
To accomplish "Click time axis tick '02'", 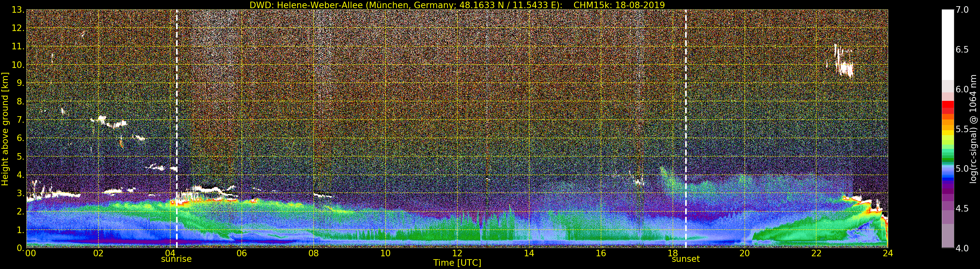I will coord(98,253).
